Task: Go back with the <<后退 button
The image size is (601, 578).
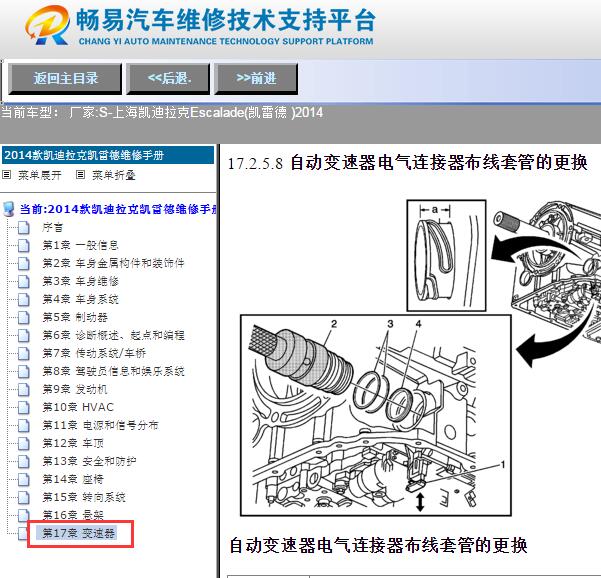Action: pyautogui.click(x=168, y=79)
